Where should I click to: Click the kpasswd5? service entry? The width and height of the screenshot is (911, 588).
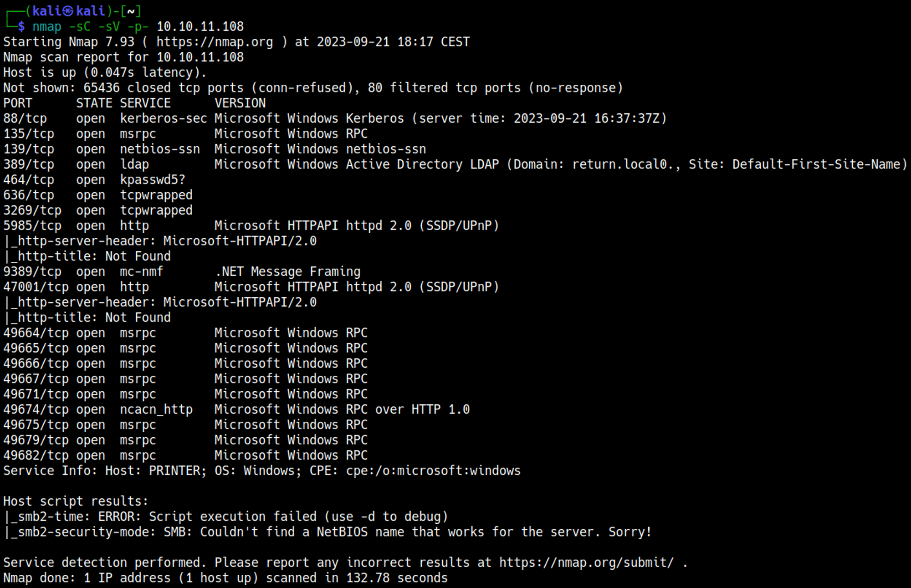click(x=153, y=180)
